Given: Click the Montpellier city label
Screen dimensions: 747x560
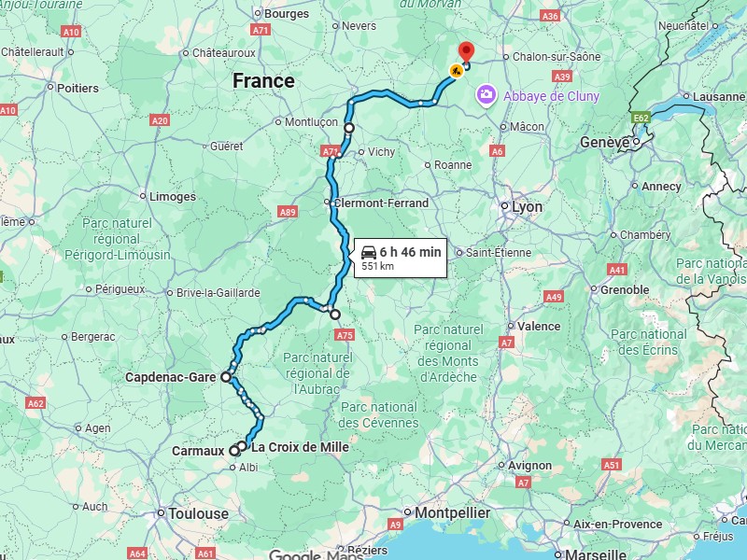Looking at the screenshot, I should (x=452, y=512).
